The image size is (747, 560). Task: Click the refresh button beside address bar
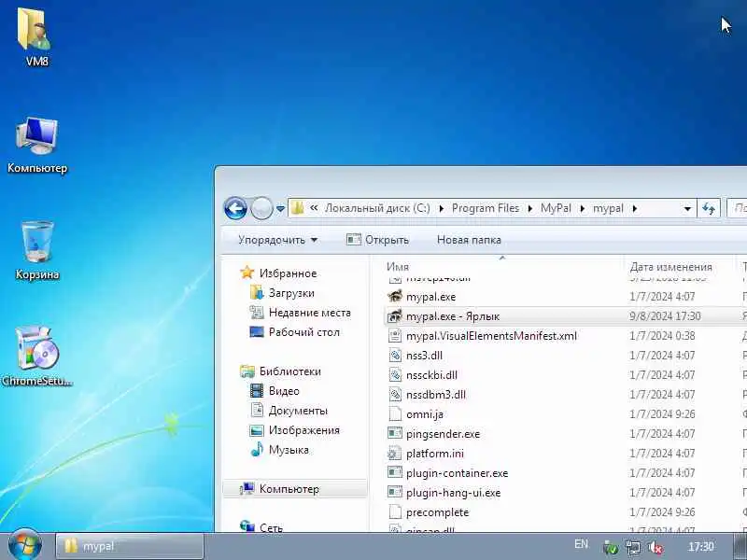709,208
